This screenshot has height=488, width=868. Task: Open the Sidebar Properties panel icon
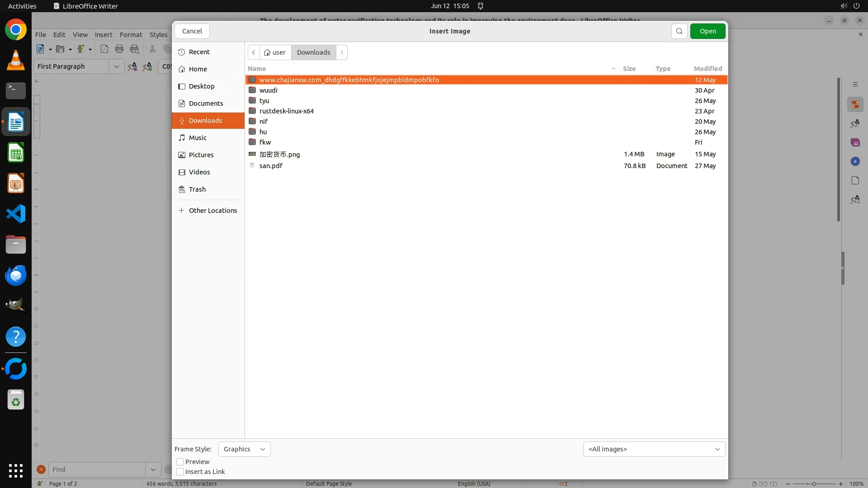pyautogui.click(x=855, y=104)
